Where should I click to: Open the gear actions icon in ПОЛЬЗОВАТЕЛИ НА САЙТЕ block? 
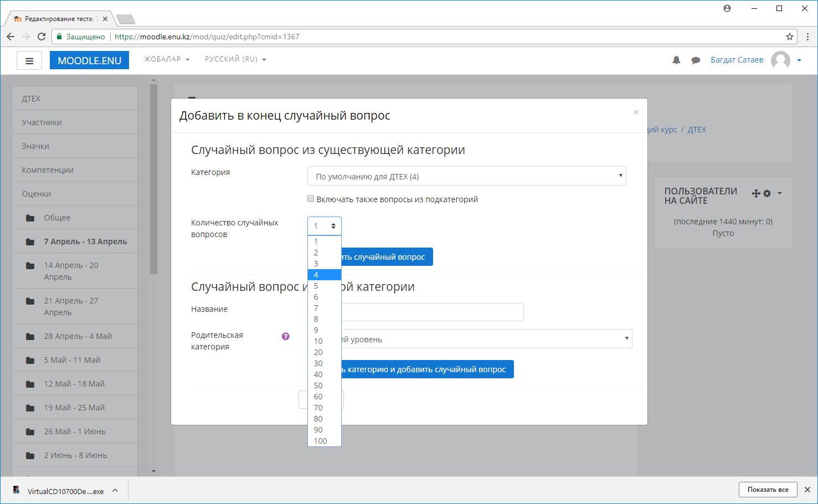point(767,193)
